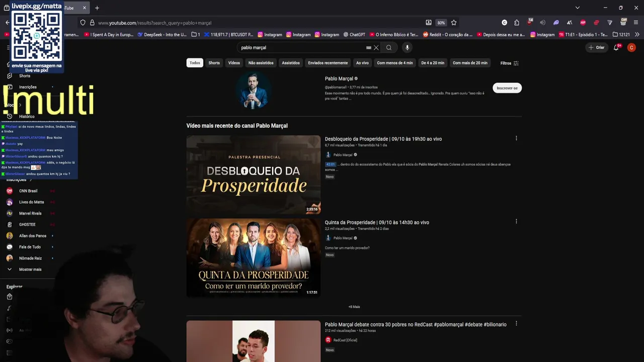Open Firefox application hamburger menu

pos(636,23)
